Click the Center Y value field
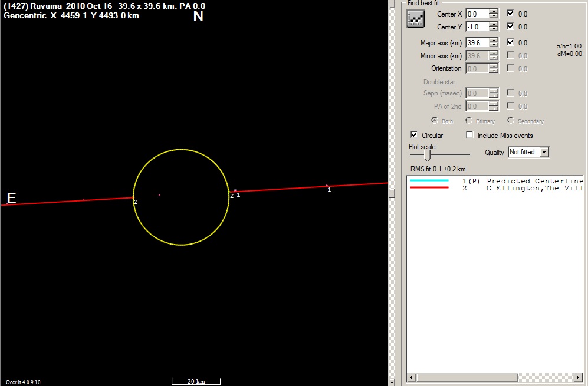The width and height of the screenshot is (588, 386). coord(477,27)
